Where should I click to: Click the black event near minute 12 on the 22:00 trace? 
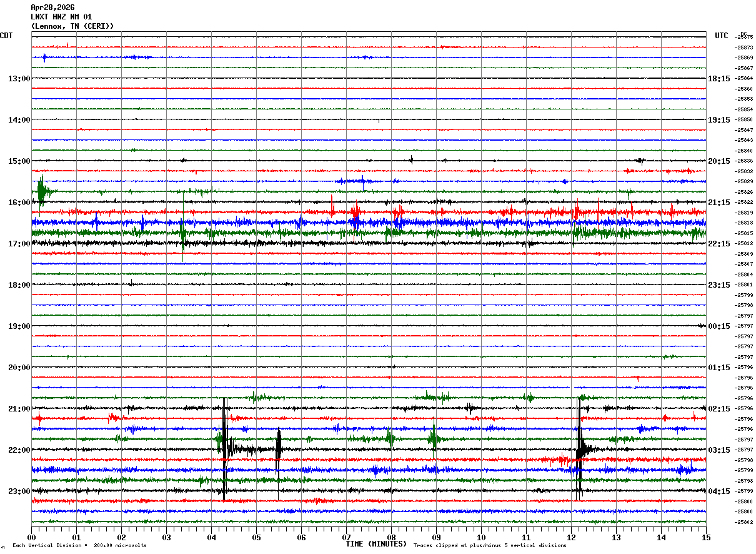581,449
